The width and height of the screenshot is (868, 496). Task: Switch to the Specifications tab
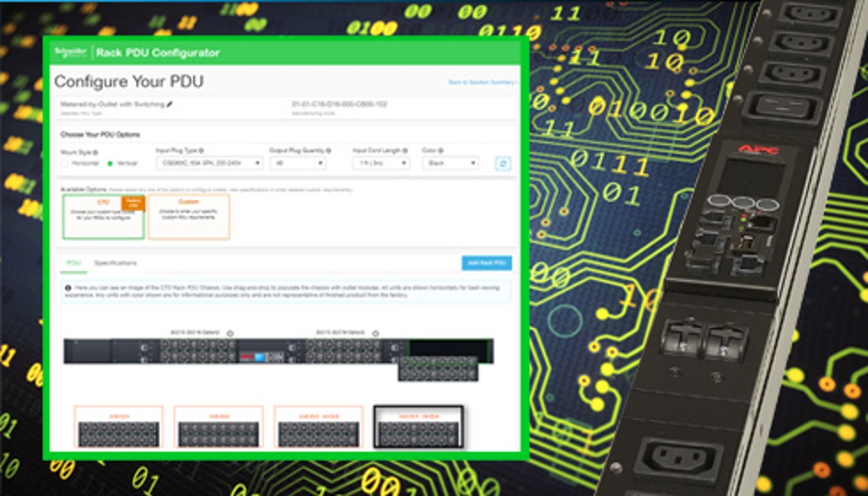click(x=115, y=263)
